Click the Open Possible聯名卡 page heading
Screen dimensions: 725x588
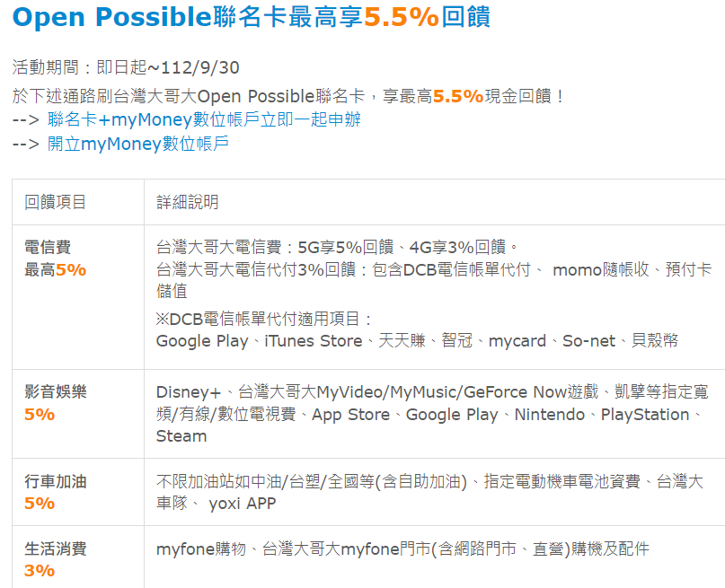[252, 19]
